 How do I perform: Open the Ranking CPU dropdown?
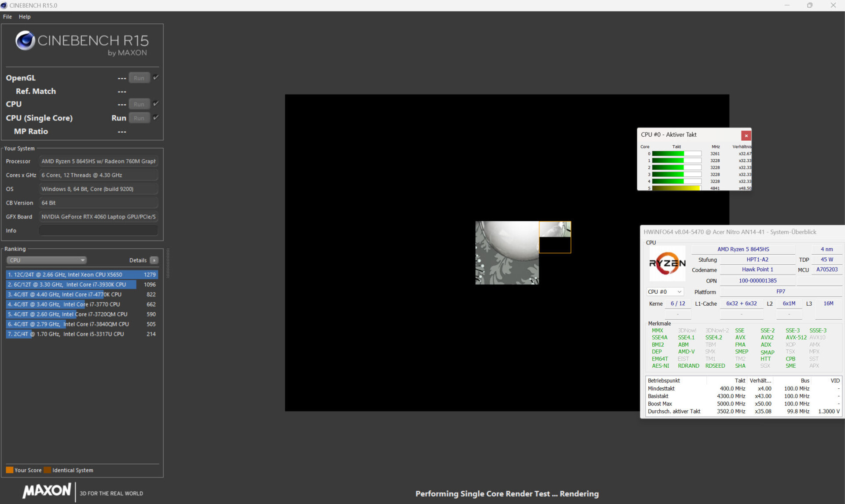(x=46, y=260)
